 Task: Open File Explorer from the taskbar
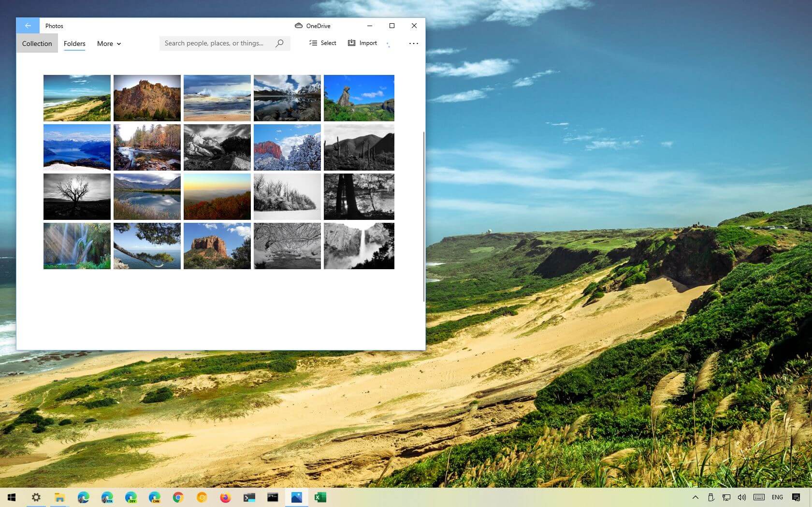[x=59, y=497]
